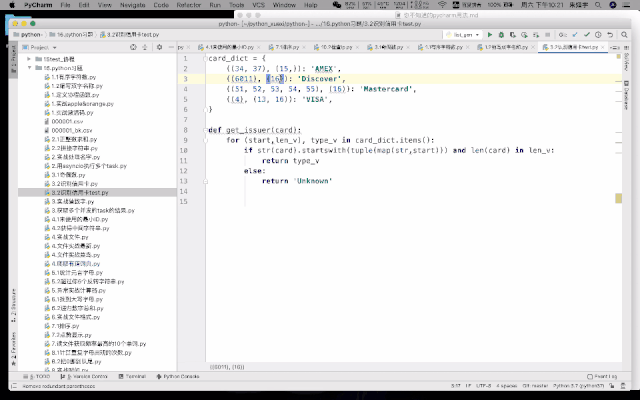Screen dimensions: 640x400
Task: Open the Project tool window stripe button
Action: pos(13,59)
